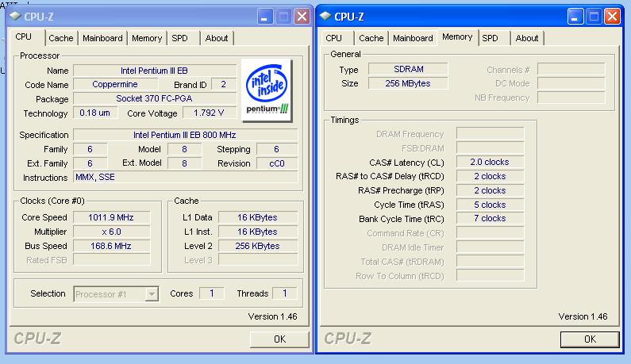Click the CAS# Latency value '2.0 clocks'
The width and height of the screenshot is (631, 364).
pos(490,162)
